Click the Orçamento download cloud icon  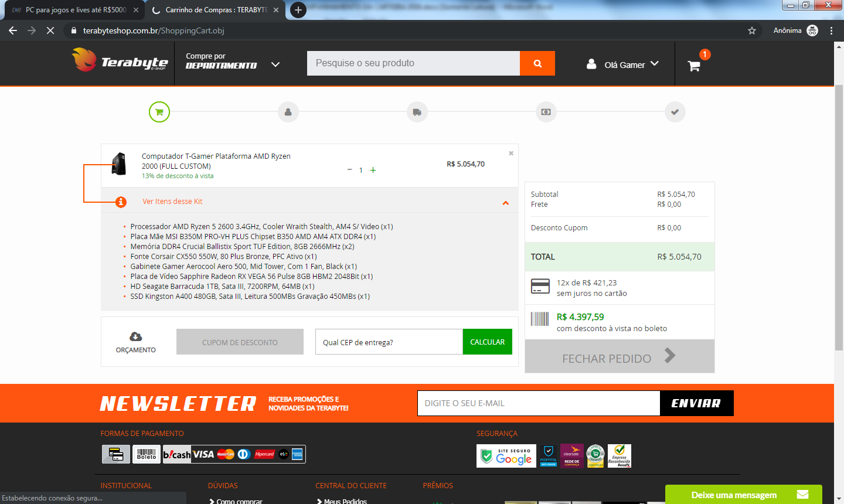[x=135, y=336]
